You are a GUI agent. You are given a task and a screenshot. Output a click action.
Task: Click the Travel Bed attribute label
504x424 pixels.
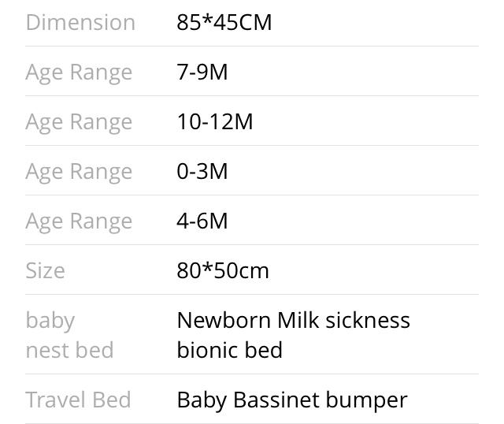coord(78,400)
